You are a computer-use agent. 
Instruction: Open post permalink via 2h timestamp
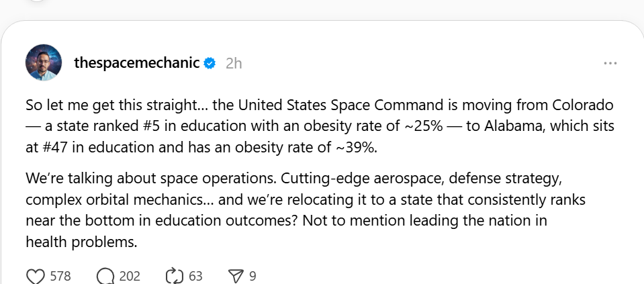pyautogui.click(x=234, y=63)
